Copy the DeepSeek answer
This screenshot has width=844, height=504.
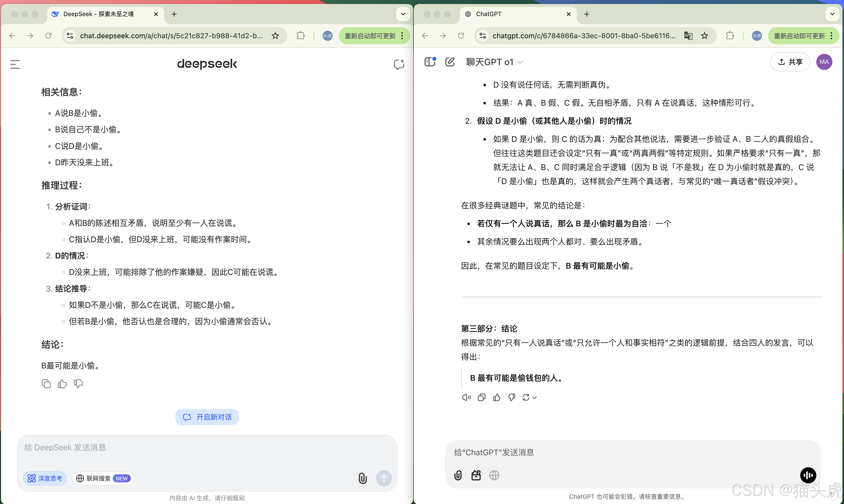46,384
